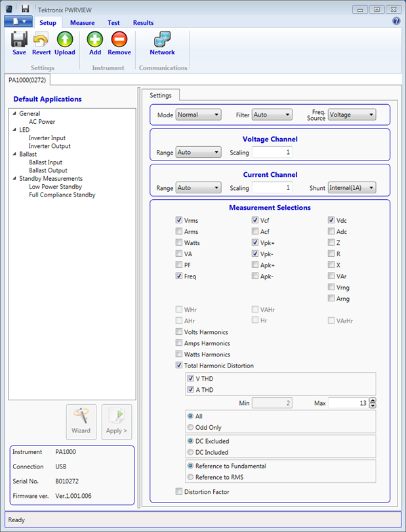Open the Filter dropdown

coord(272,115)
